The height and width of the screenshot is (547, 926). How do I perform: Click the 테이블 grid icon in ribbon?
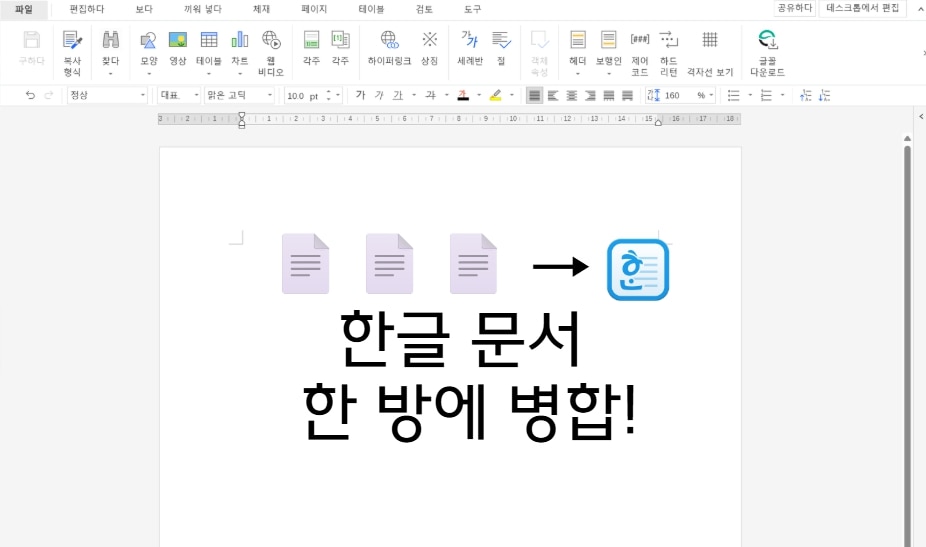[x=208, y=40]
